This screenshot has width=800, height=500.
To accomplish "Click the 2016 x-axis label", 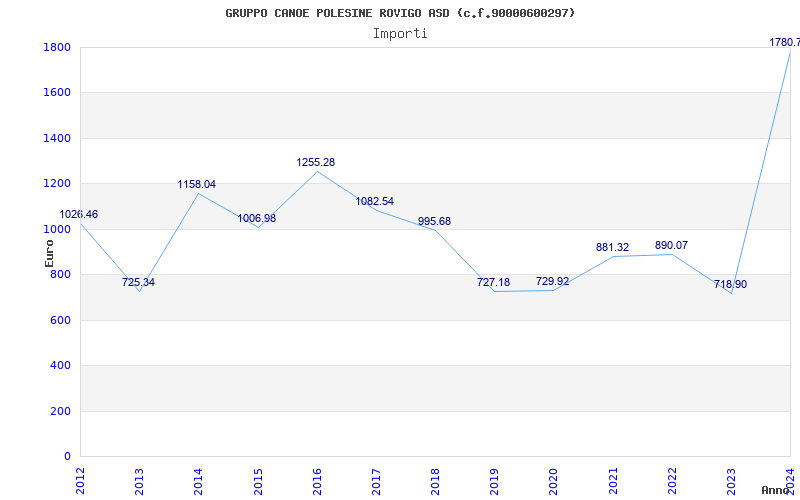I will point(317,482).
